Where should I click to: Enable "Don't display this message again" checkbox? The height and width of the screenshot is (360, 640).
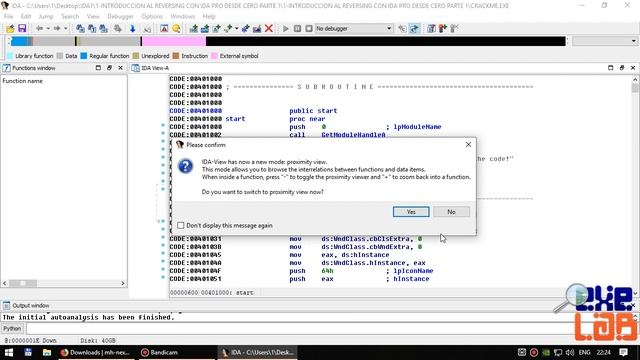pyautogui.click(x=181, y=225)
